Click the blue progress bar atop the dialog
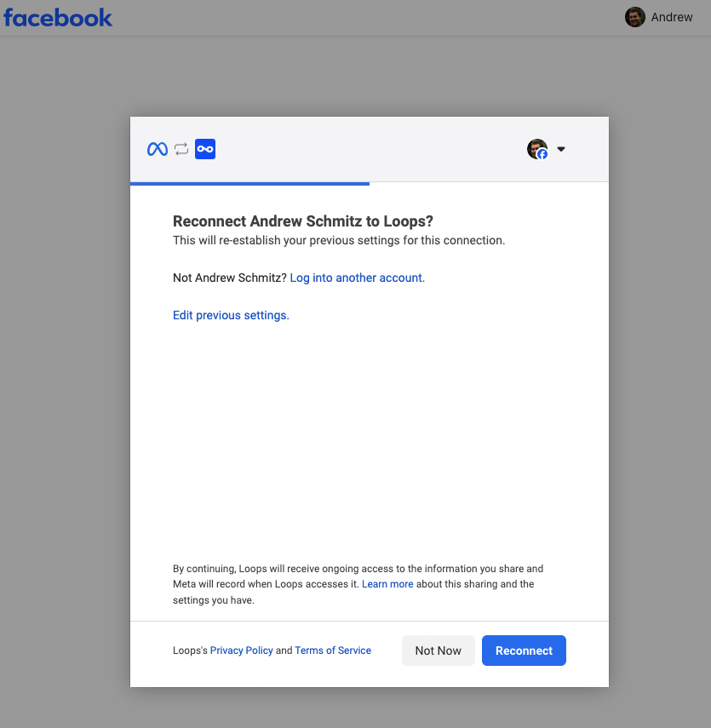This screenshot has height=728, width=711. pos(249,182)
